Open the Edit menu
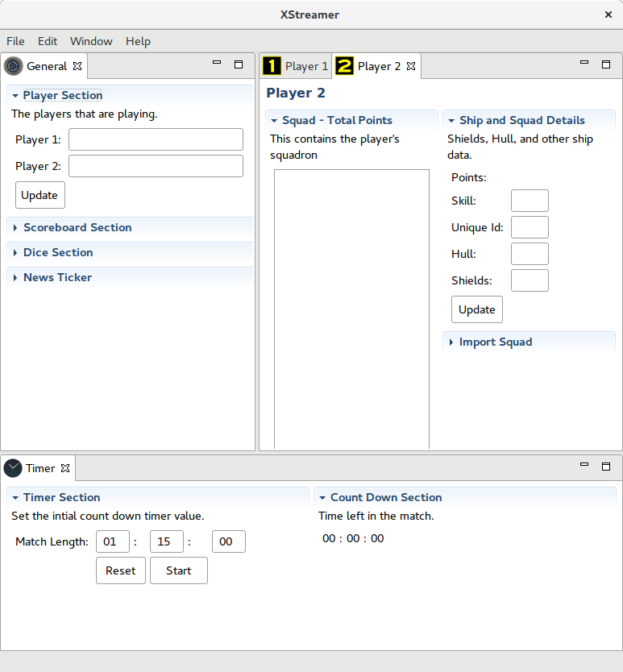 pyautogui.click(x=48, y=41)
